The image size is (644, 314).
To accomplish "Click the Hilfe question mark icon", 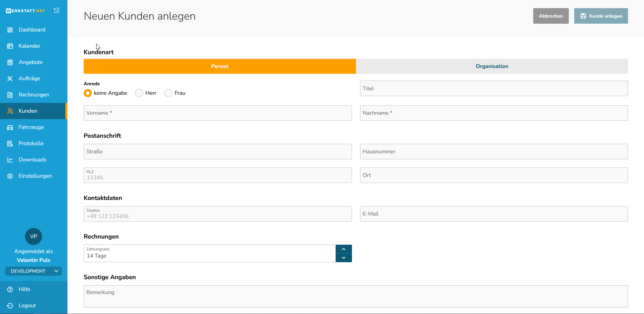I will (x=10, y=289).
